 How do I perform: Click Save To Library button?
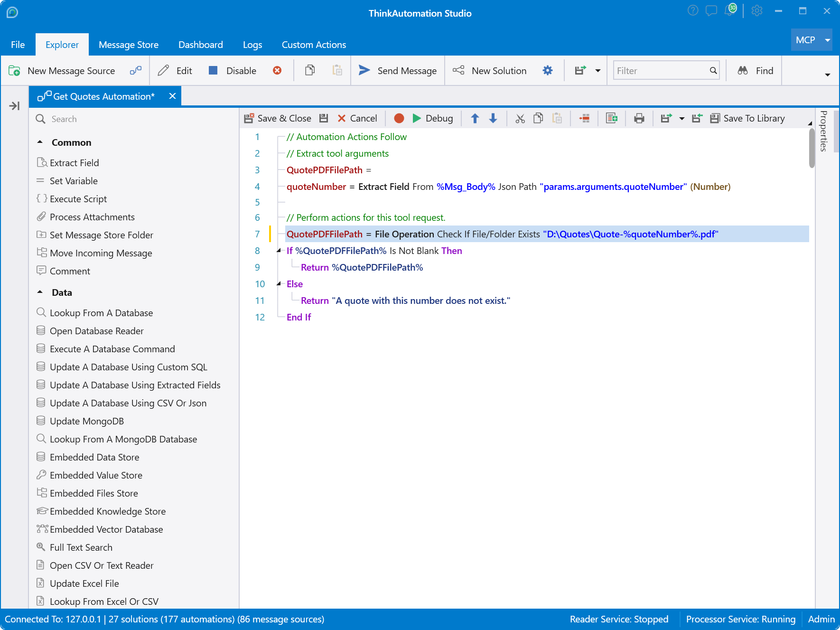tap(747, 118)
